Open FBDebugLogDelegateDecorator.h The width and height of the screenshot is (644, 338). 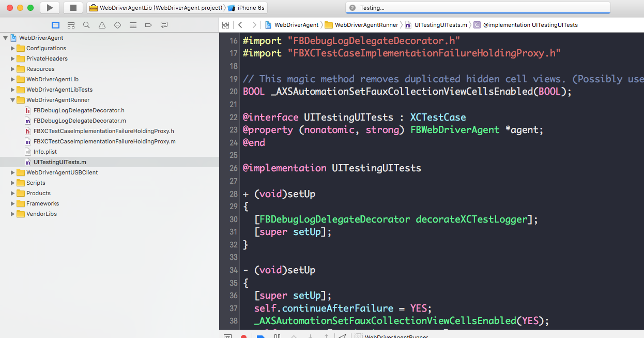[x=79, y=110]
